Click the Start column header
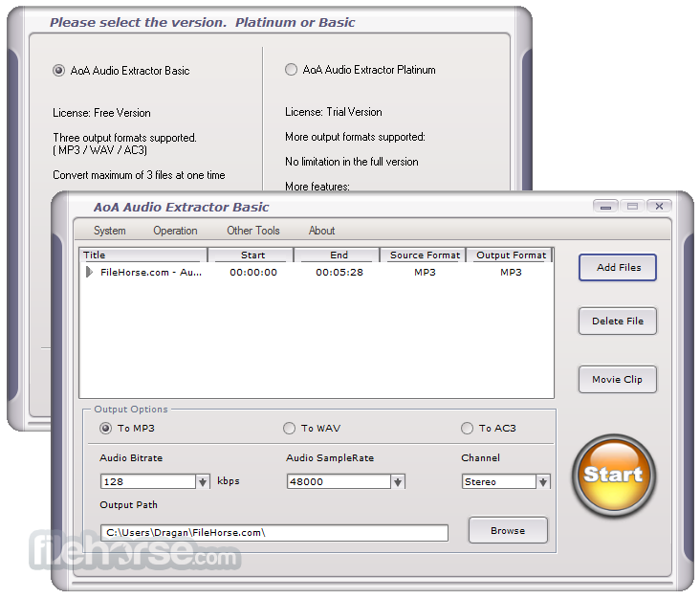Viewport: 700px width, 599px height. click(x=251, y=255)
